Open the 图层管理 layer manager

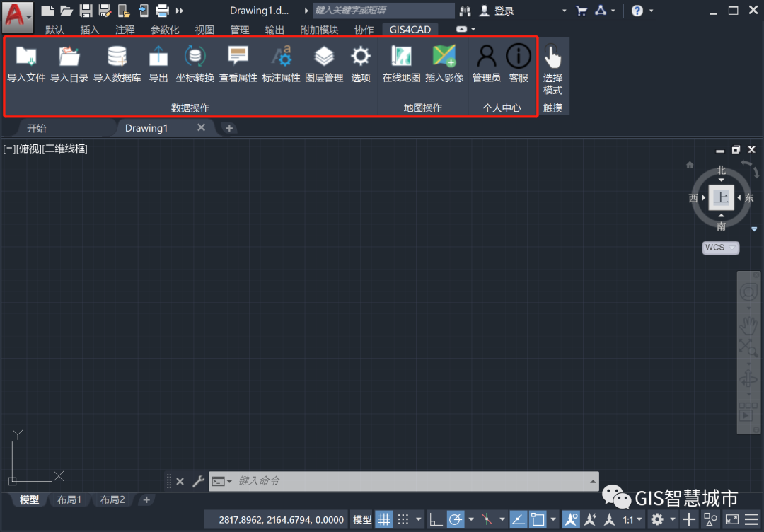point(324,64)
